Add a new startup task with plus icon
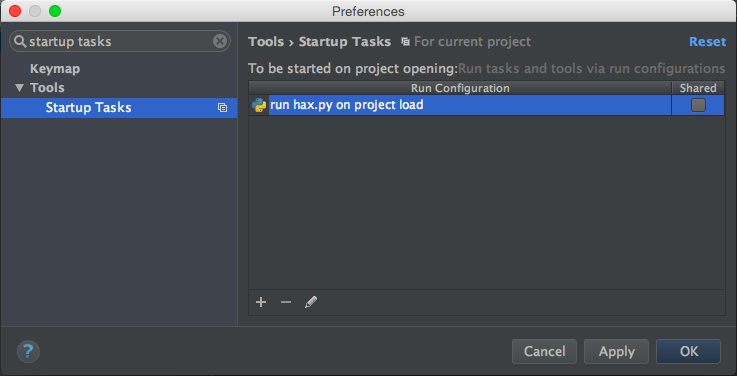Screen dimensions: 737x376 click(261, 302)
